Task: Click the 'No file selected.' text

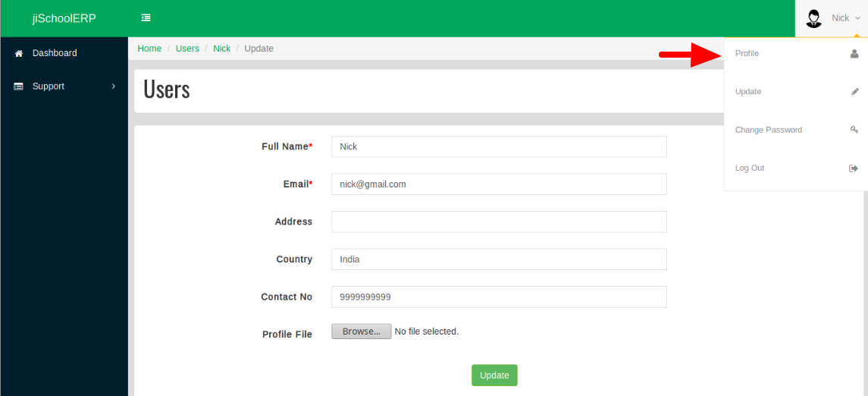Action: 427,332
